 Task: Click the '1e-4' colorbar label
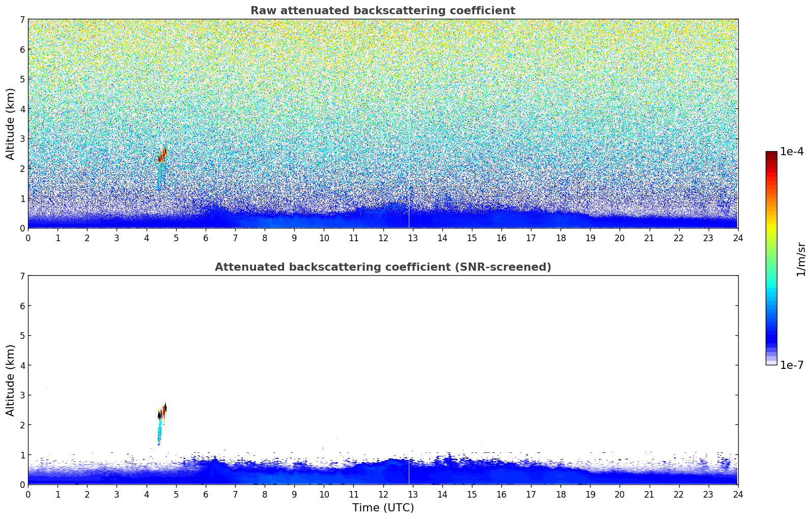[x=792, y=152]
